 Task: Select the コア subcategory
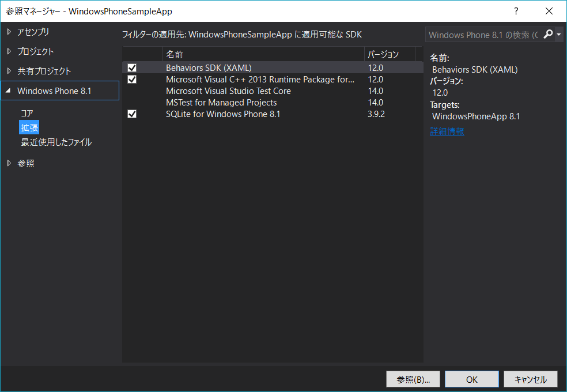point(27,113)
